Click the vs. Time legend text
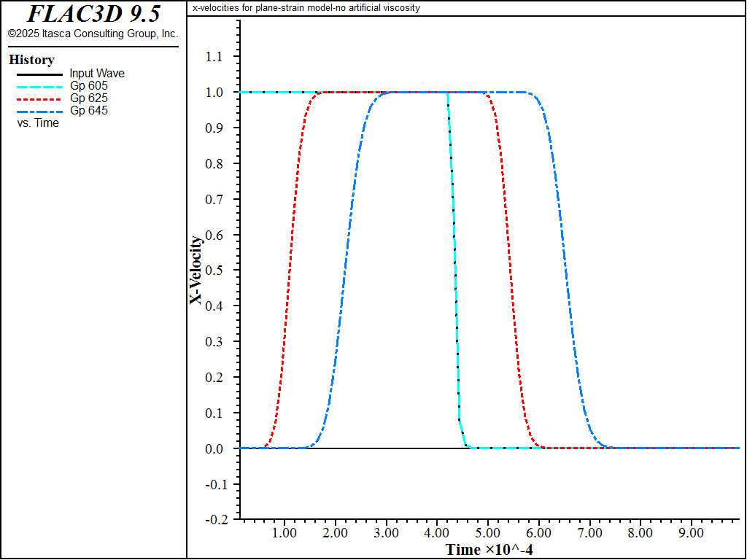The height and width of the screenshot is (560, 747). click(38, 122)
